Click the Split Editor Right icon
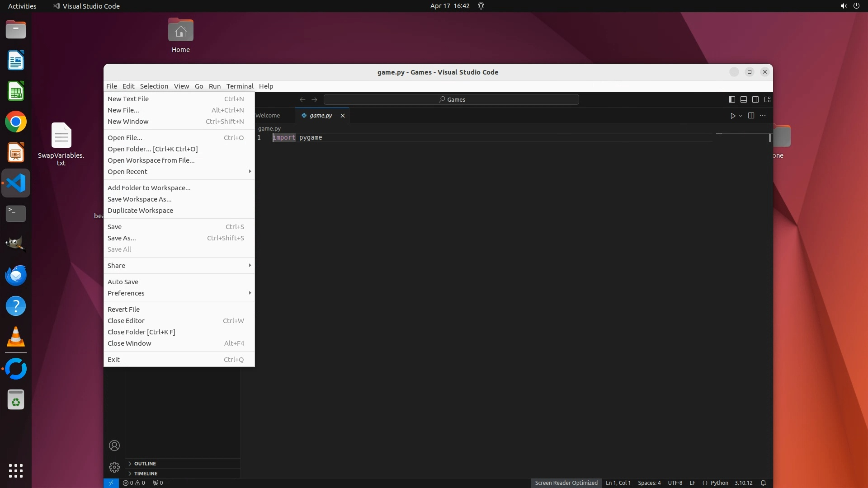This screenshot has height=488, width=868. click(x=751, y=116)
